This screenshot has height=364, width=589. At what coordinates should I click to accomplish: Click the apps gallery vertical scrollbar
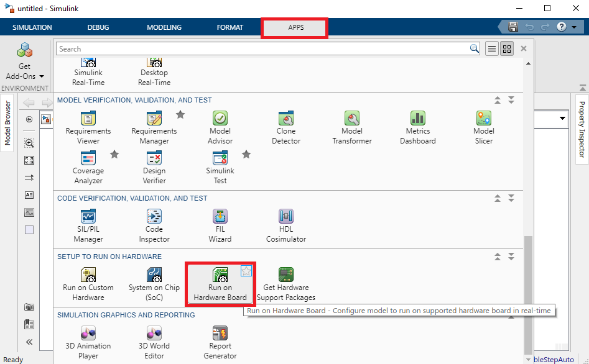pyautogui.click(x=529, y=292)
